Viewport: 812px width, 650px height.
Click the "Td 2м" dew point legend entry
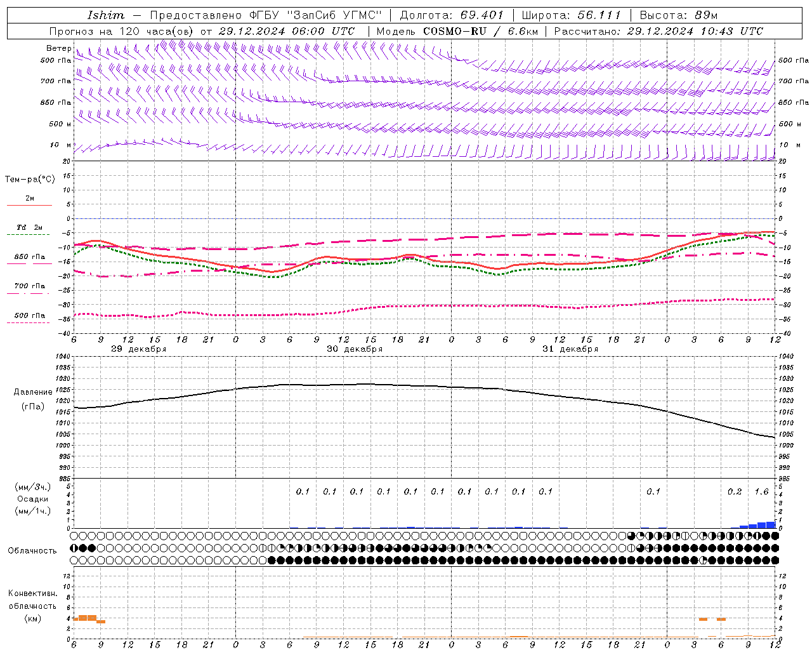(x=30, y=227)
